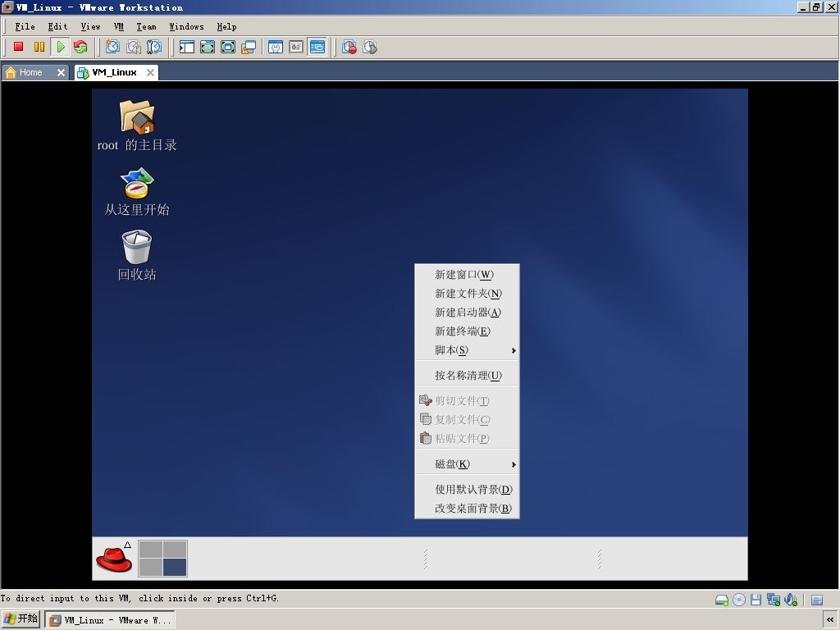Choose 新建窗口(W) in context menu
The height and width of the screenshot is (630, 840).
point(467,275)
